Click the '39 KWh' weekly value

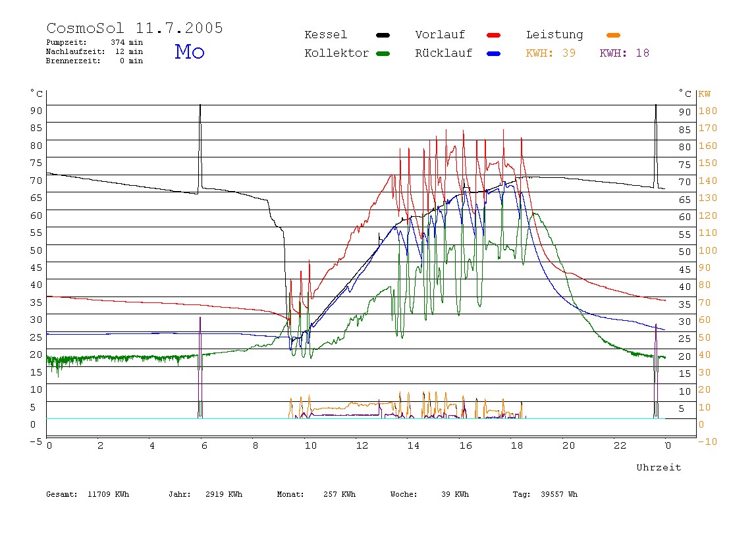454,494
